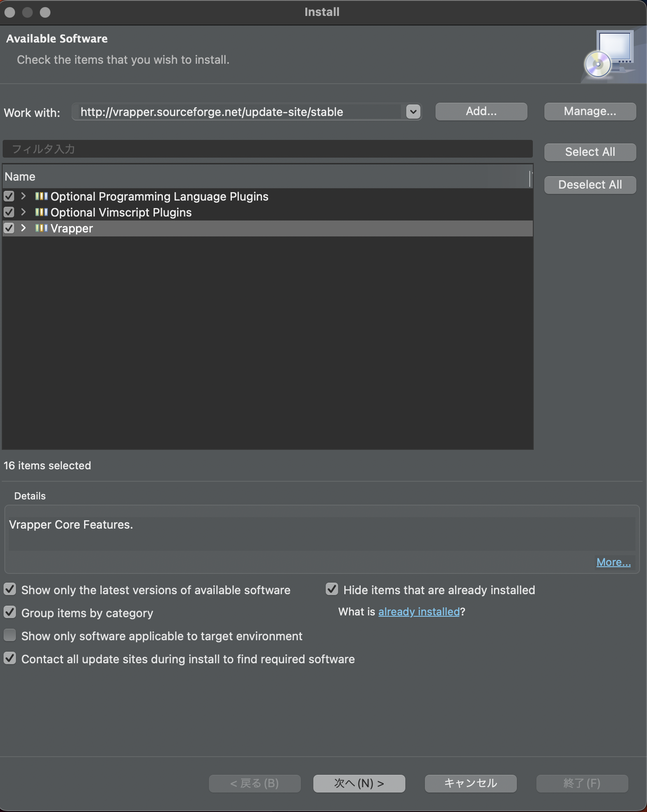647x812 pixels.
Task: Click the Manage... button
Action: click(x=590, y=112)
